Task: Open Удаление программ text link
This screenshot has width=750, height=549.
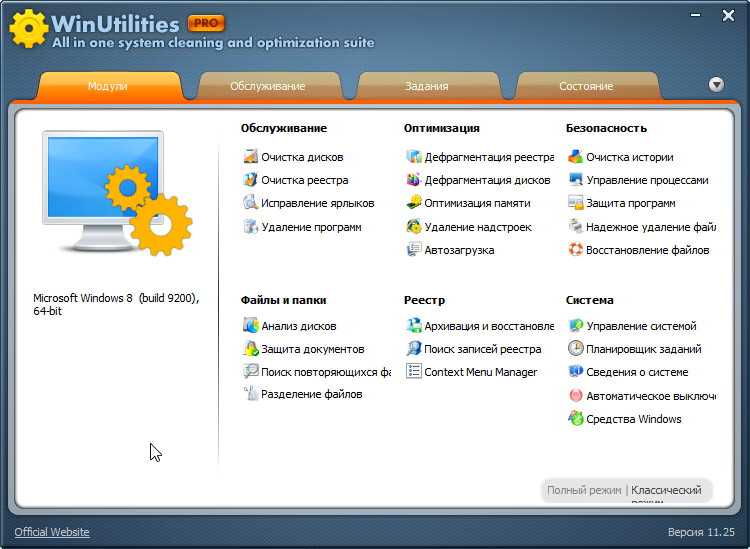Action: [311, 227]
